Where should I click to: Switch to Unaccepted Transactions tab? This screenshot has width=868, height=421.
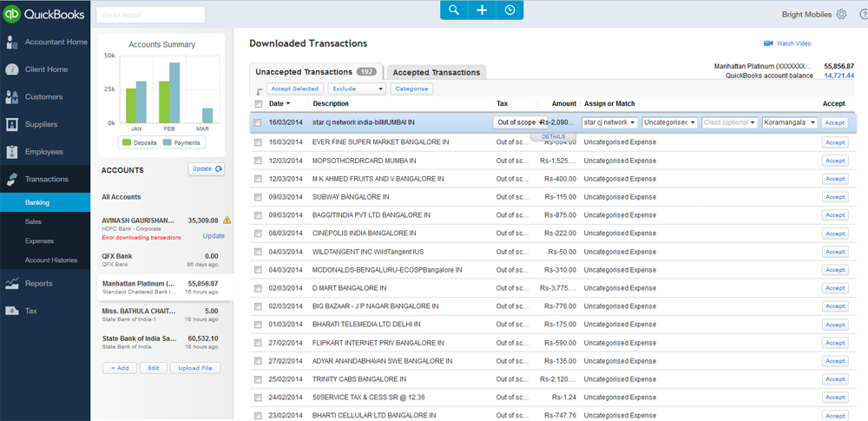[317, 72]
